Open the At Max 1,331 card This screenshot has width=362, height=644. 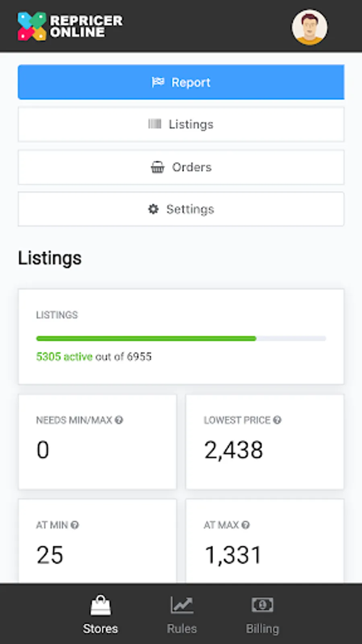pyautogui.click(x=265, y=541)
